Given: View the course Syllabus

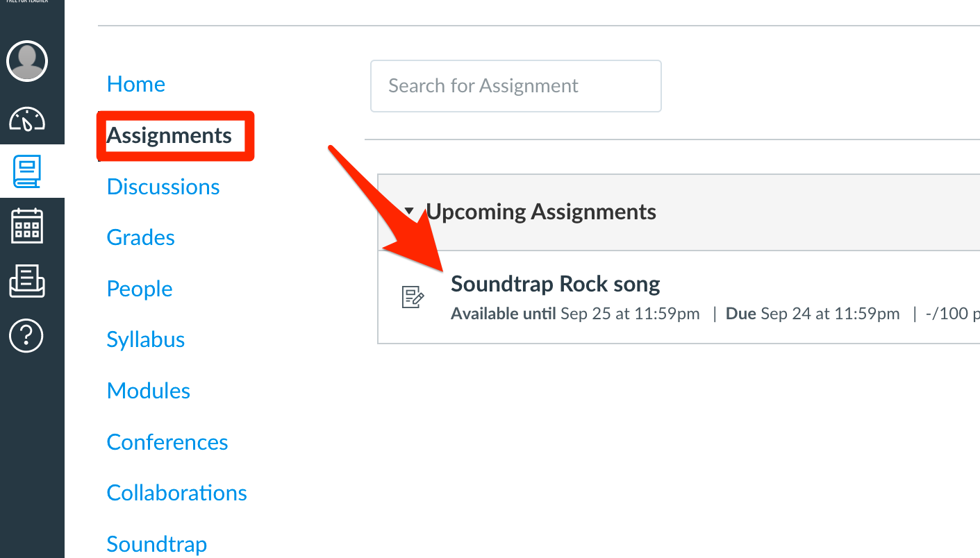Looking at the screenshot, I should coord(145,339).
